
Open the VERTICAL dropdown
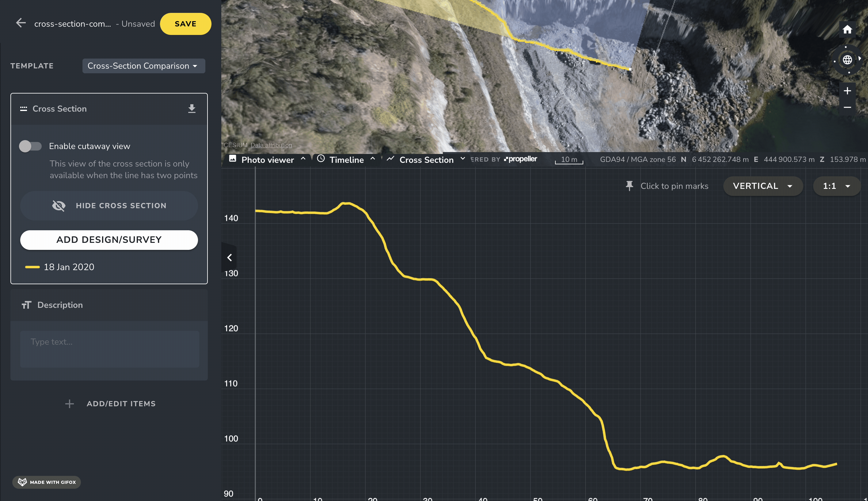(x=763, y=186)
